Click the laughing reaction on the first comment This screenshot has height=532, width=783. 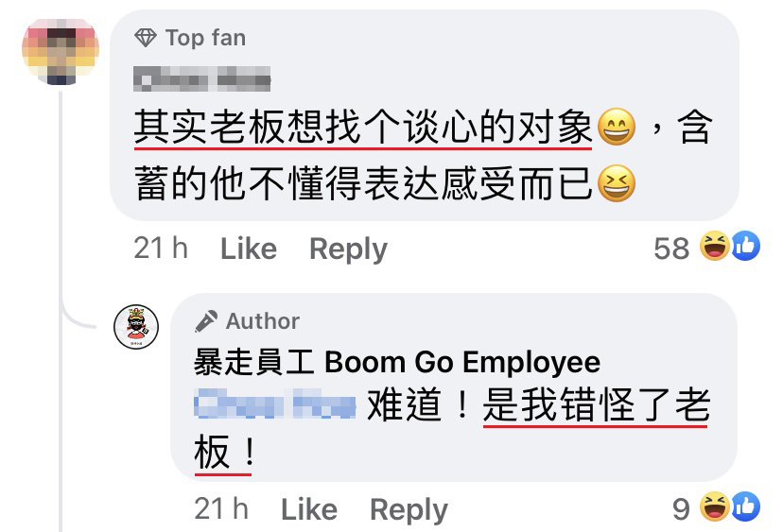click(714, 246)
